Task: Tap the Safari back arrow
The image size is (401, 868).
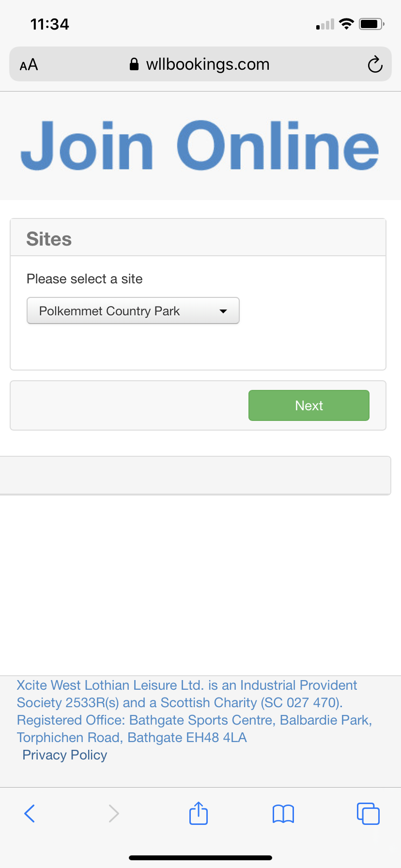Action: tap(30, 814)
